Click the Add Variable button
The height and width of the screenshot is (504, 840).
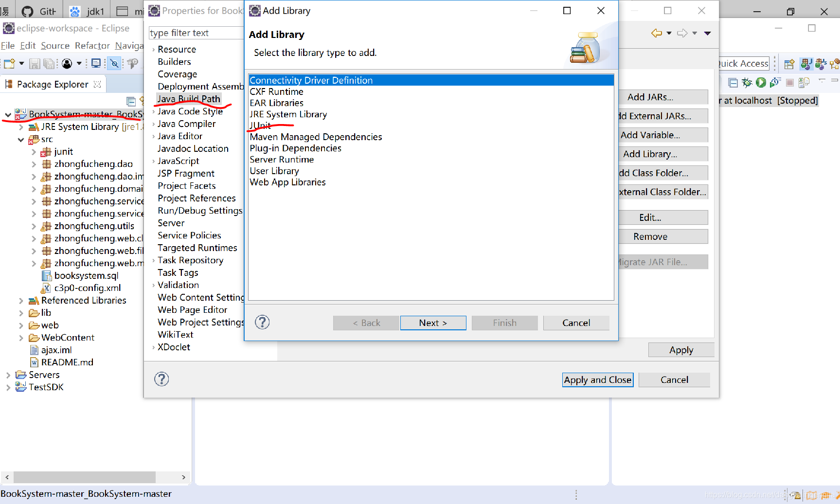[x=663, y=135]
